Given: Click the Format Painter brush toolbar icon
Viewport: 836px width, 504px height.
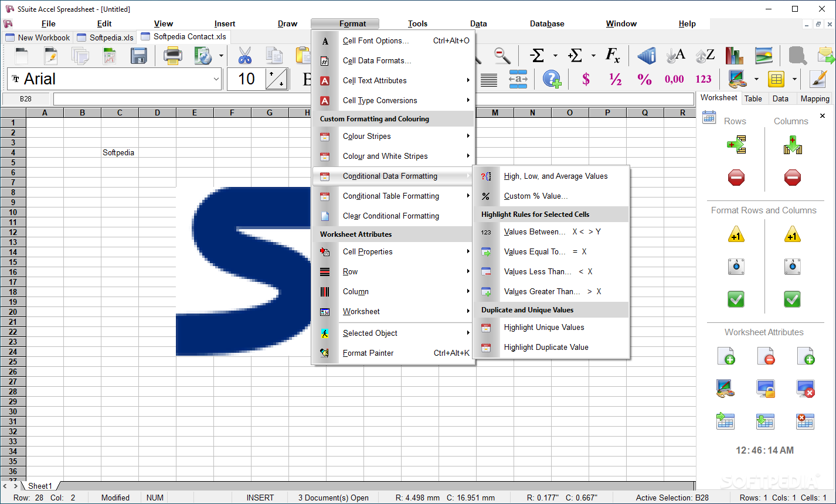Looking at the screenshot, I should click(x=818, y=79).
